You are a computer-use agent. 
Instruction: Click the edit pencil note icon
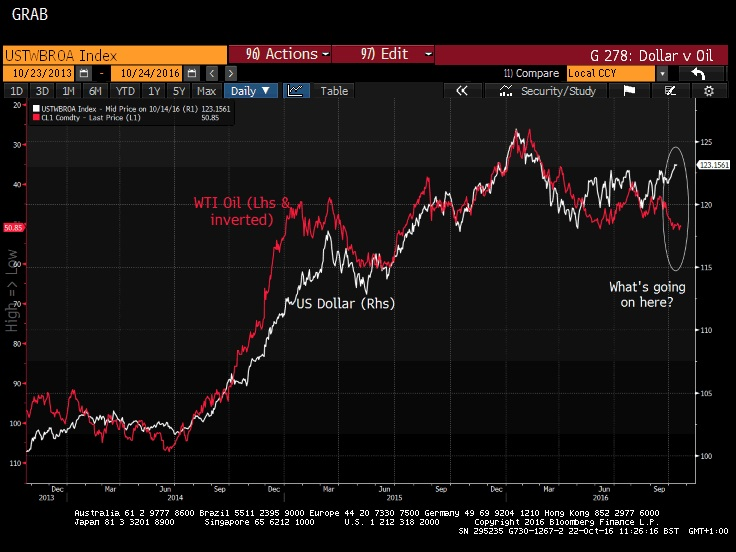(x=670, y=91)
